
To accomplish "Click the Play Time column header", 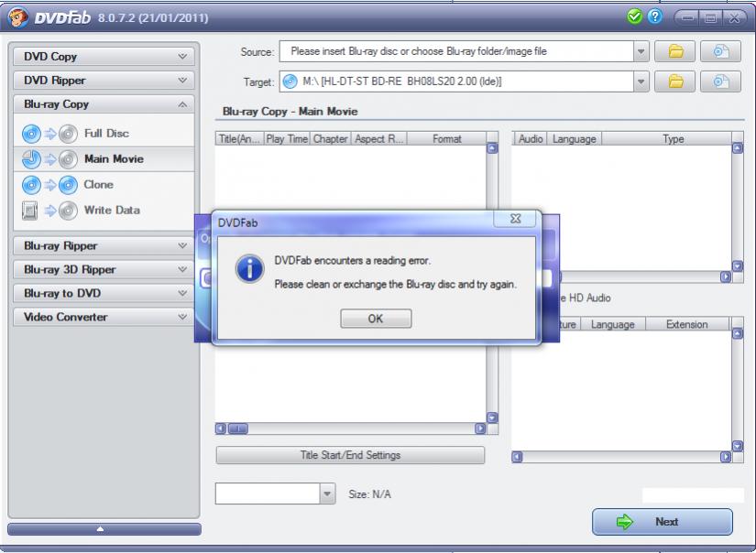I will click(x=287, y=139).
